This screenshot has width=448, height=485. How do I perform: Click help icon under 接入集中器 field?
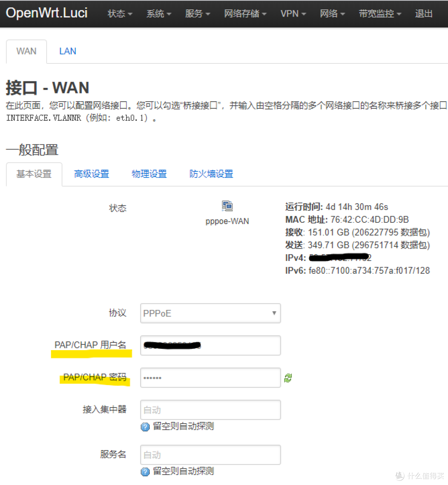(145, 427)
